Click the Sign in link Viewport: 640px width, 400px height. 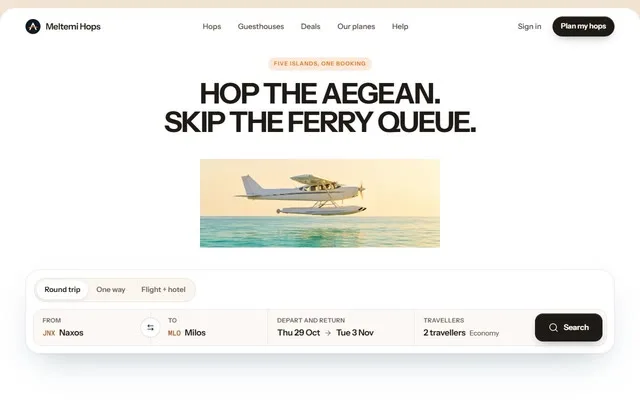click(x=529, y=27)
